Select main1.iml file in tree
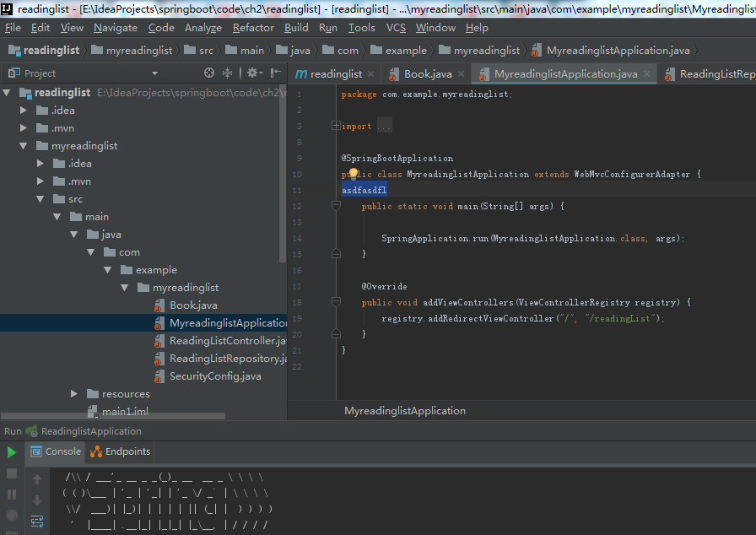This screenshot has height=535, width=756. pos(124,411)
